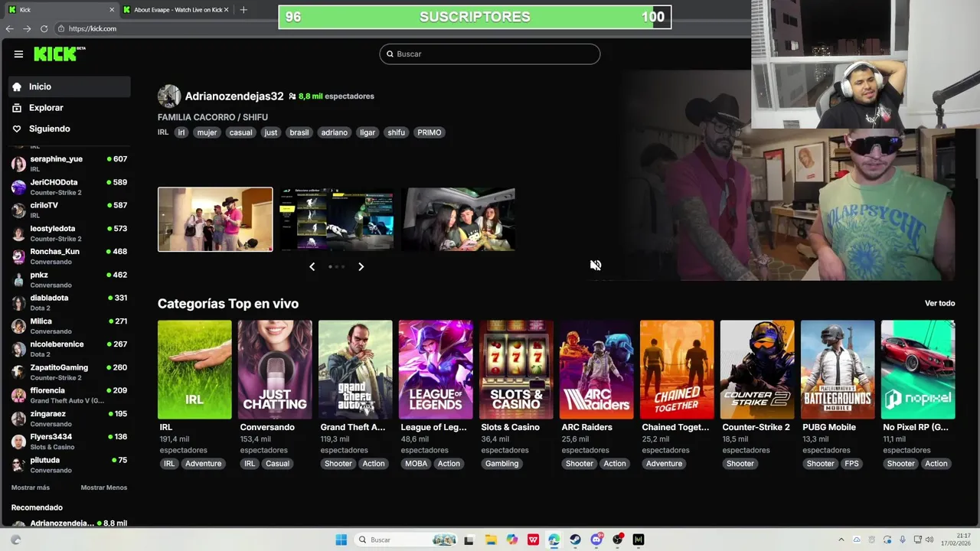Screen dimensions: 980x551
Task: Open Discord from the taskbar
Action: pyautogui.click(x=596, y=540)
